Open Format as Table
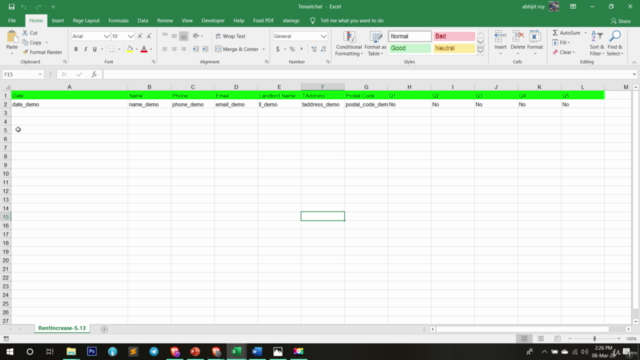Image resolution: width=640 pixels, height=360 pixels. (x=375, y=44)
